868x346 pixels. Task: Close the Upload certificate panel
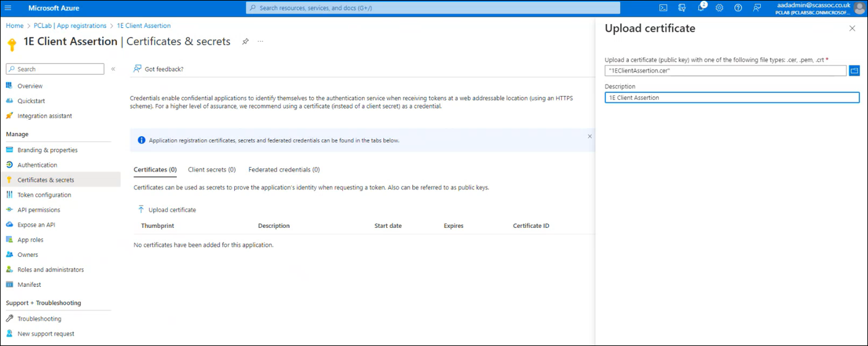(x=852, y=28)
